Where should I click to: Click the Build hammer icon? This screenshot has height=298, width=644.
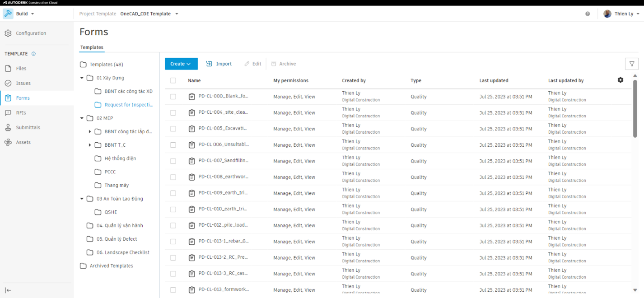click(8, 14)
